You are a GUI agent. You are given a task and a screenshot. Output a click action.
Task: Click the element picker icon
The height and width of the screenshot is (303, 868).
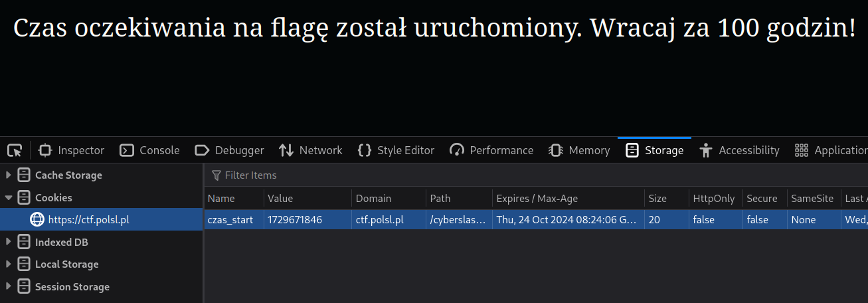coord(15,150)
